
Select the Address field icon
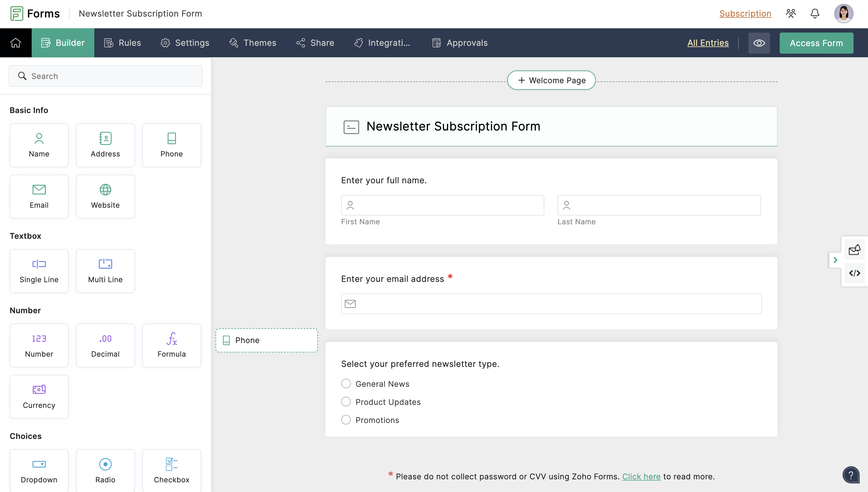tap(105, 139)
